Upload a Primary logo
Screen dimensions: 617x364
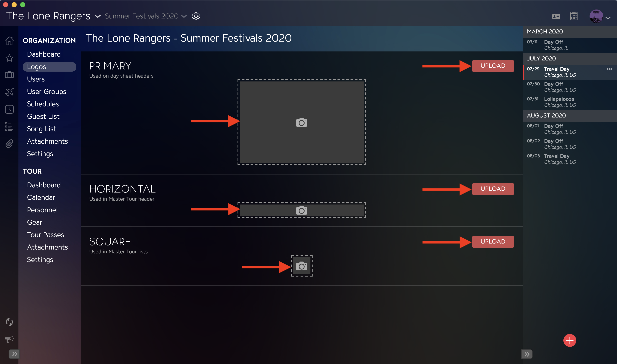click(x=493, y=66)
